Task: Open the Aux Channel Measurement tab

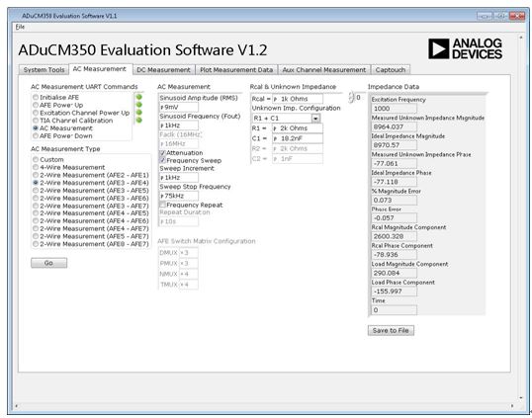Action: (x=324, y=70)
